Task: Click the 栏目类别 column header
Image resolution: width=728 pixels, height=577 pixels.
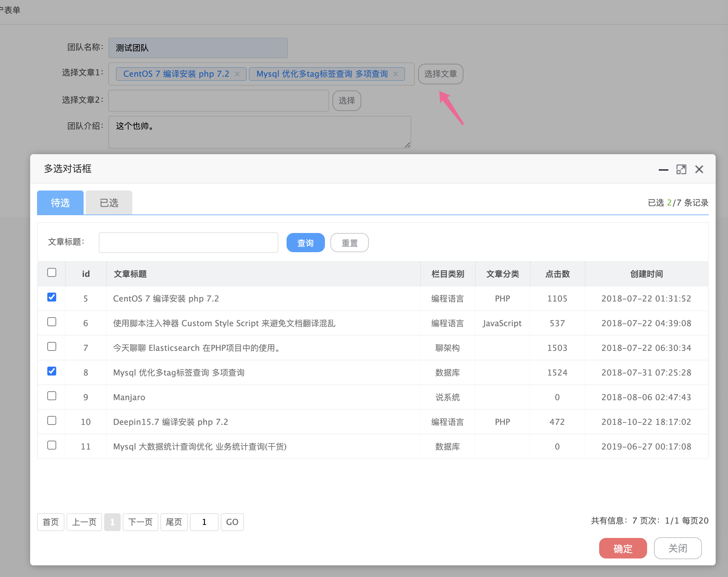Action: (x=448, y=274)
